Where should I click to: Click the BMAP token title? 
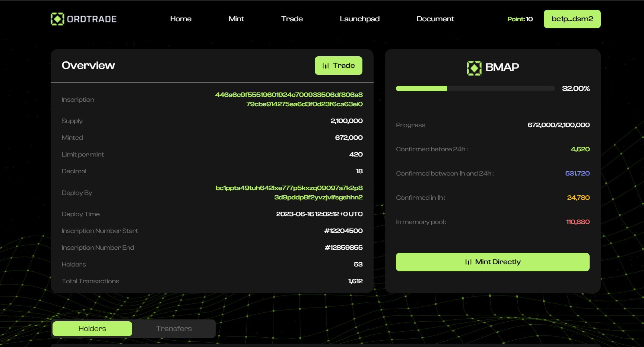(502, 67)
